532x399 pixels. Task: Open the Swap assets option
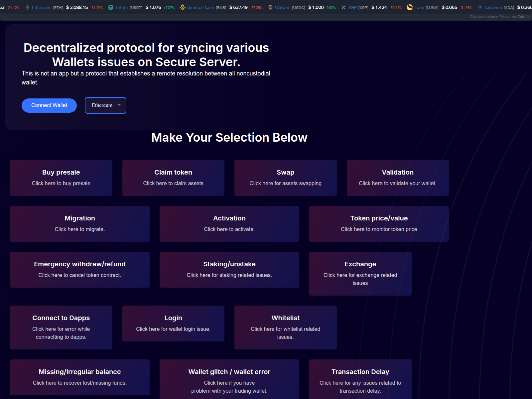(285, 178)
